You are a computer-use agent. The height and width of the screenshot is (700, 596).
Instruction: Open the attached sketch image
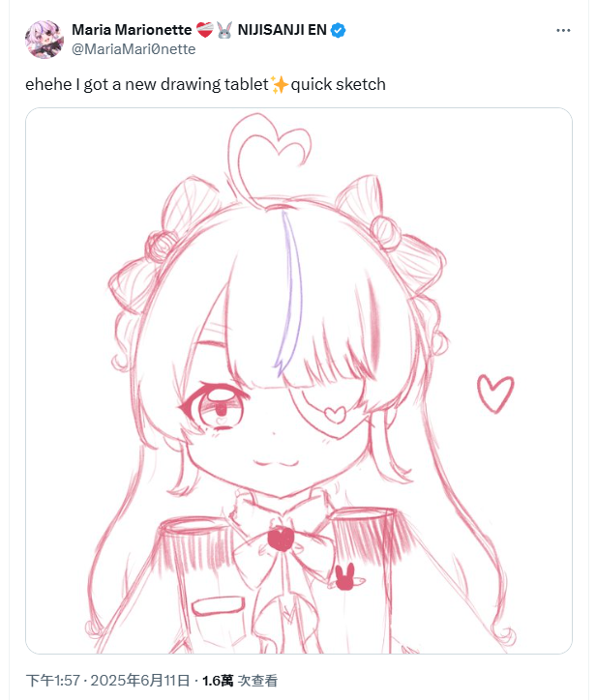(299, 381)
